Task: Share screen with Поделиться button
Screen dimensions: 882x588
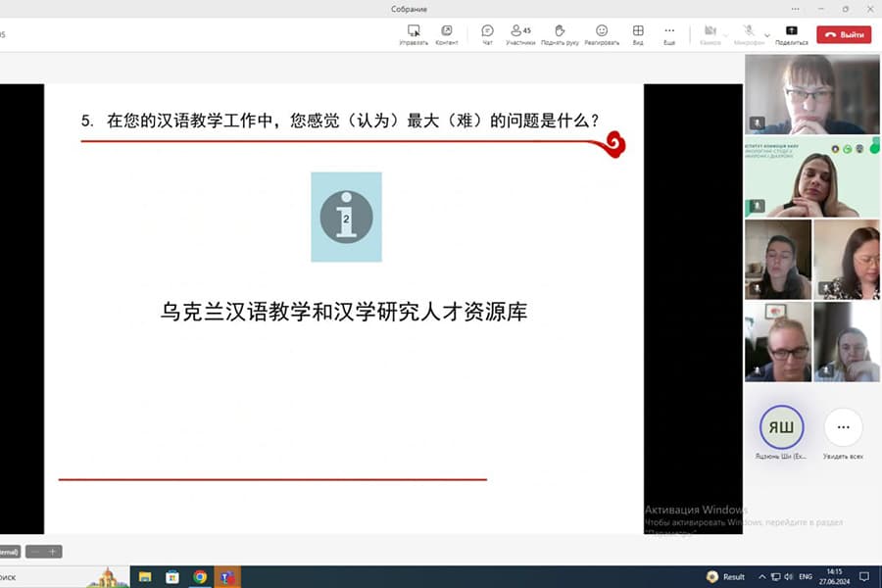Action: [791, 34]
